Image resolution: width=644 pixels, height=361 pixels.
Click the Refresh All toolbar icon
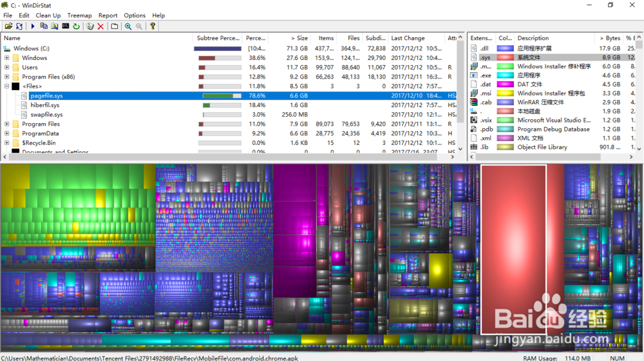(19, 26)
